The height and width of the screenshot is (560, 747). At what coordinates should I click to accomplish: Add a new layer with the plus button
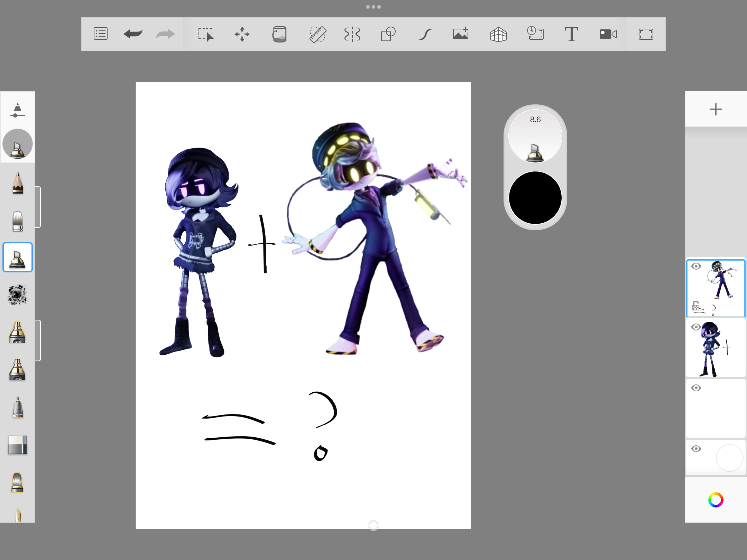pos(716,109)
